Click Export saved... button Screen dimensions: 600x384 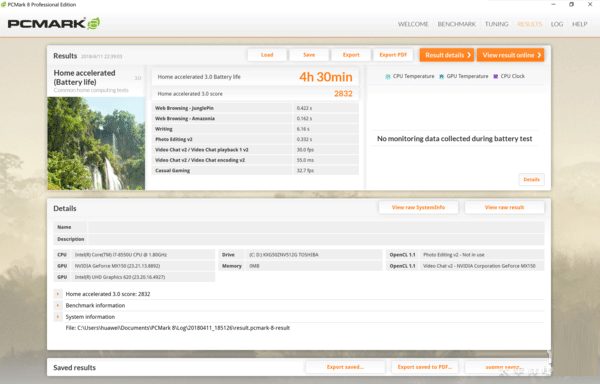click(x=345, y=367)
